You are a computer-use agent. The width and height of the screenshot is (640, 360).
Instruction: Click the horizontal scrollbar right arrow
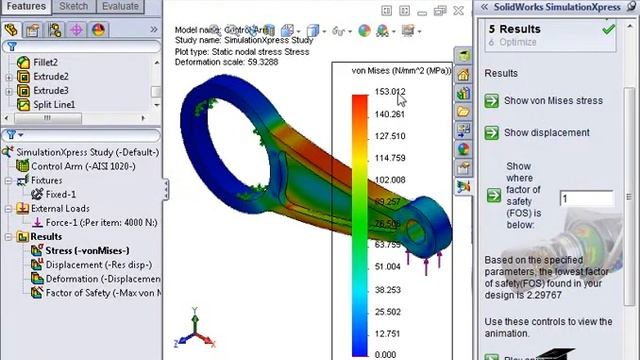[x=143, y=118]
